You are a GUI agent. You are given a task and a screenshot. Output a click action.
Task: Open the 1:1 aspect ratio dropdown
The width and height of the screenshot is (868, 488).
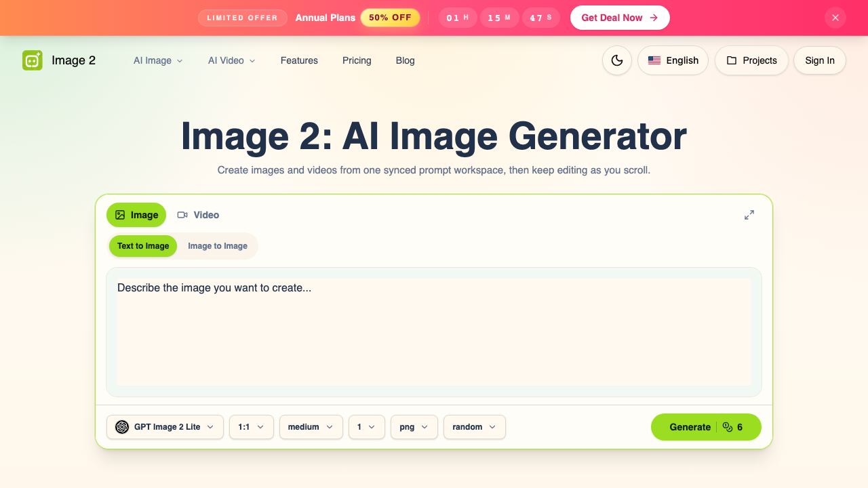point(252,427)
